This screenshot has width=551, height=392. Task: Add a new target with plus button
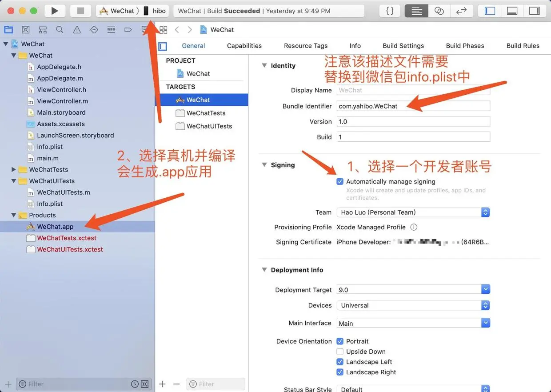tap(162, 384)
